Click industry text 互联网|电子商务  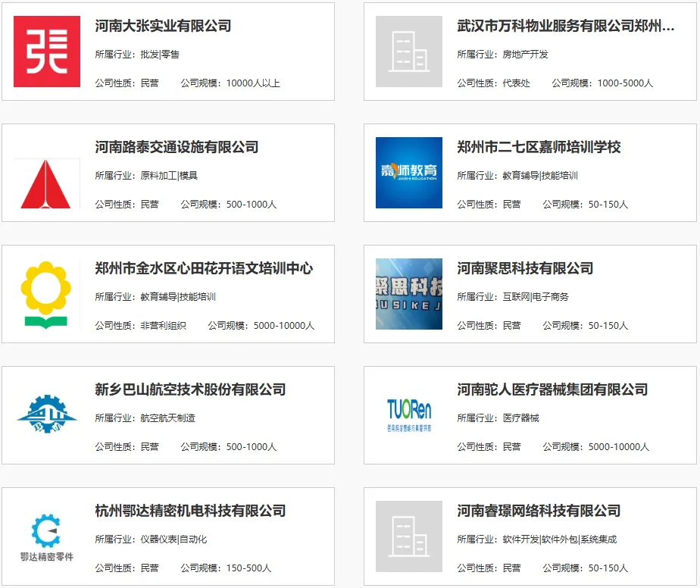(536, 297)
